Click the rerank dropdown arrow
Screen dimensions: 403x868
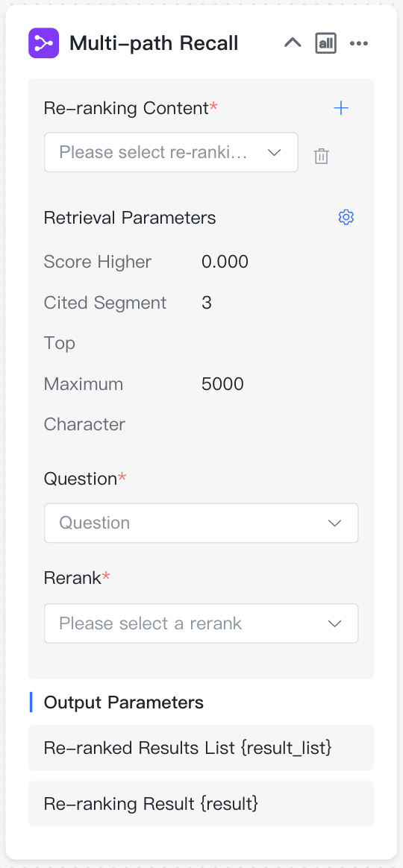click(335, 624)
